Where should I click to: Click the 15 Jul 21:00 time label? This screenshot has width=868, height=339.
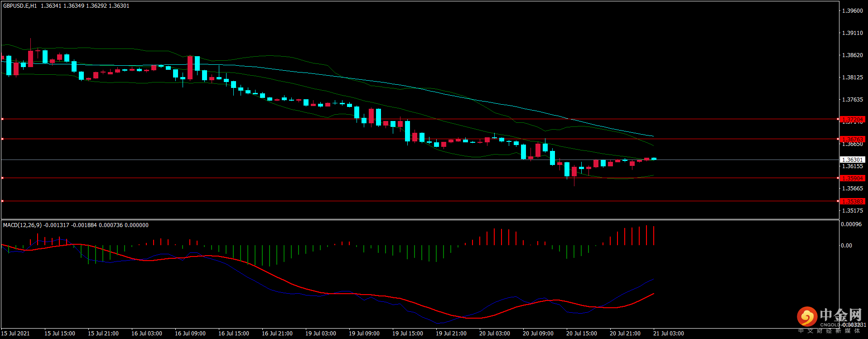[x=103, y=334]
